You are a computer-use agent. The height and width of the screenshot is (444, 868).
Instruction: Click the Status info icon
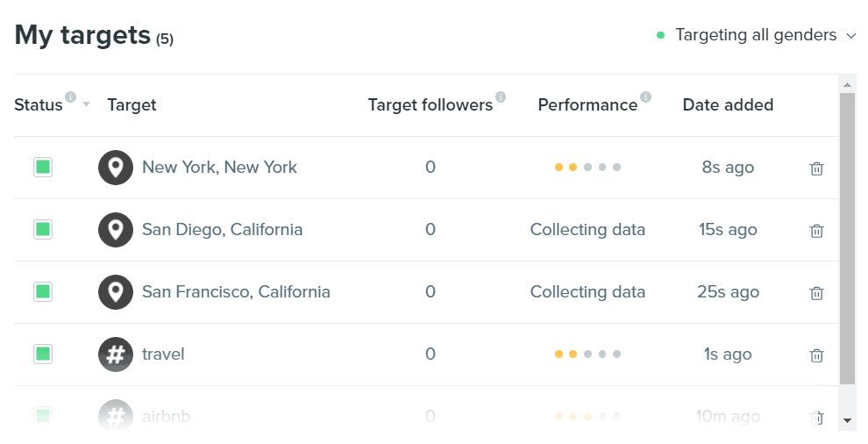70,97
